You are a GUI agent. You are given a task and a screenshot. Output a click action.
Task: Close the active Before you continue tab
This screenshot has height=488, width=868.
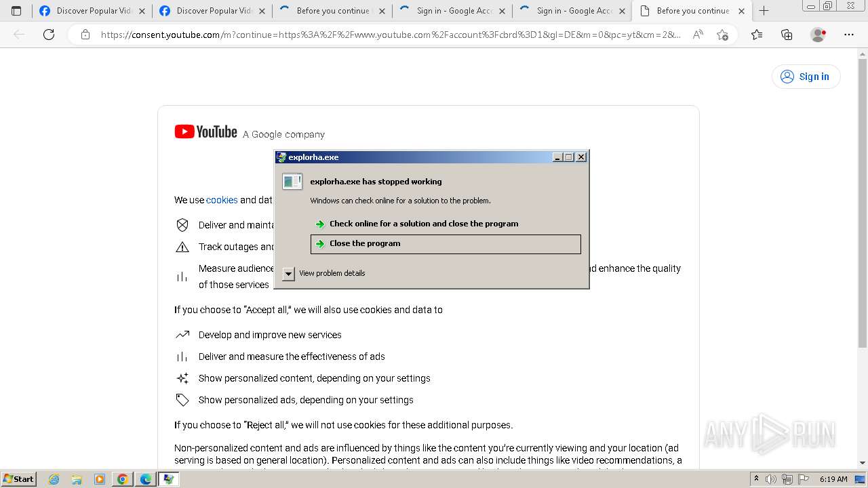point(741,11)
